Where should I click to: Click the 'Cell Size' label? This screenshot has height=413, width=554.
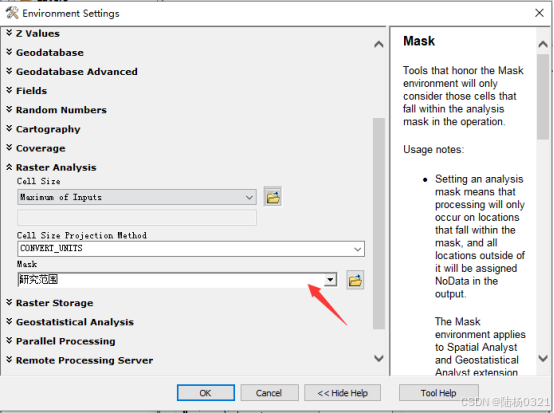point(39,181)
